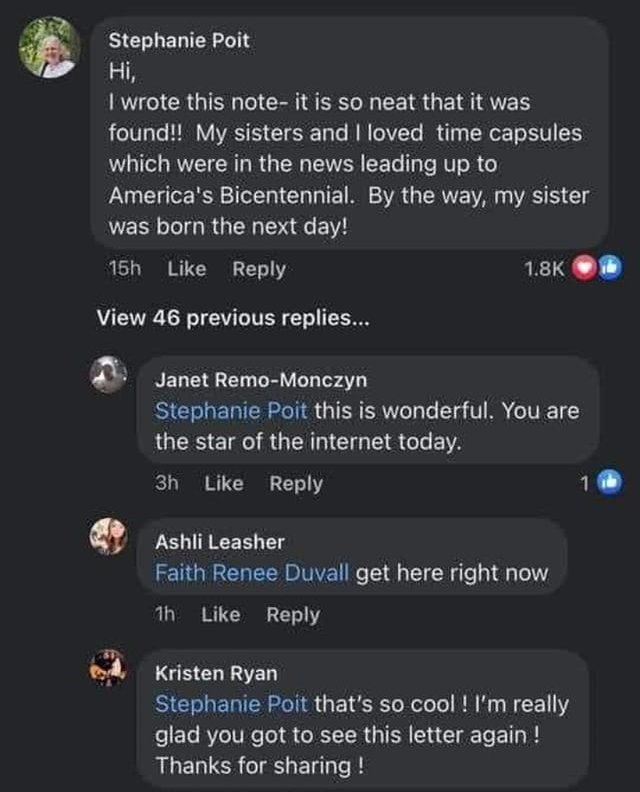
Task: Open Stephanie Poit's profile picture
Action: [49, 47]
